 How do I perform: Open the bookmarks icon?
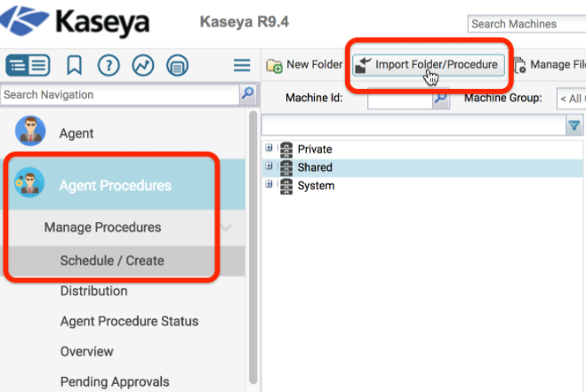(74, 66)
